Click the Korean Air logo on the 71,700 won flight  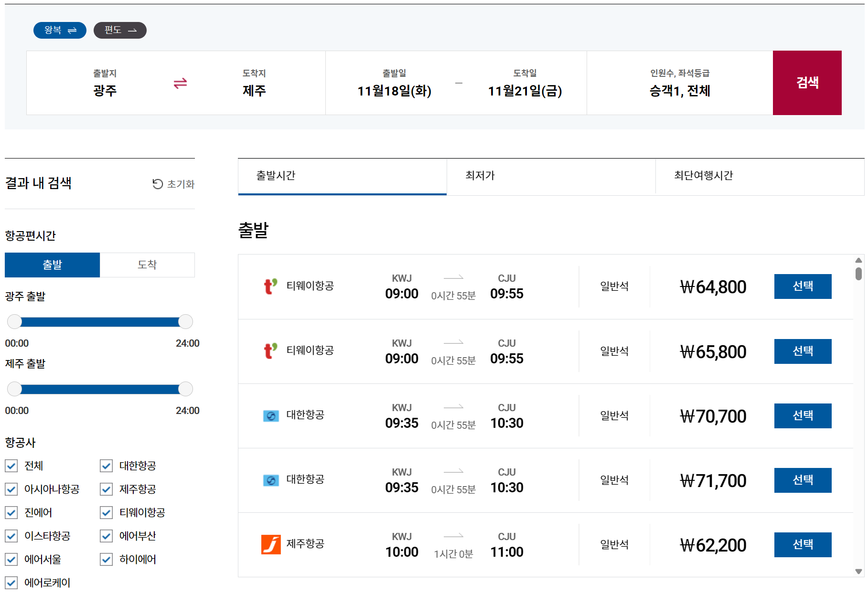click(270, 480)
